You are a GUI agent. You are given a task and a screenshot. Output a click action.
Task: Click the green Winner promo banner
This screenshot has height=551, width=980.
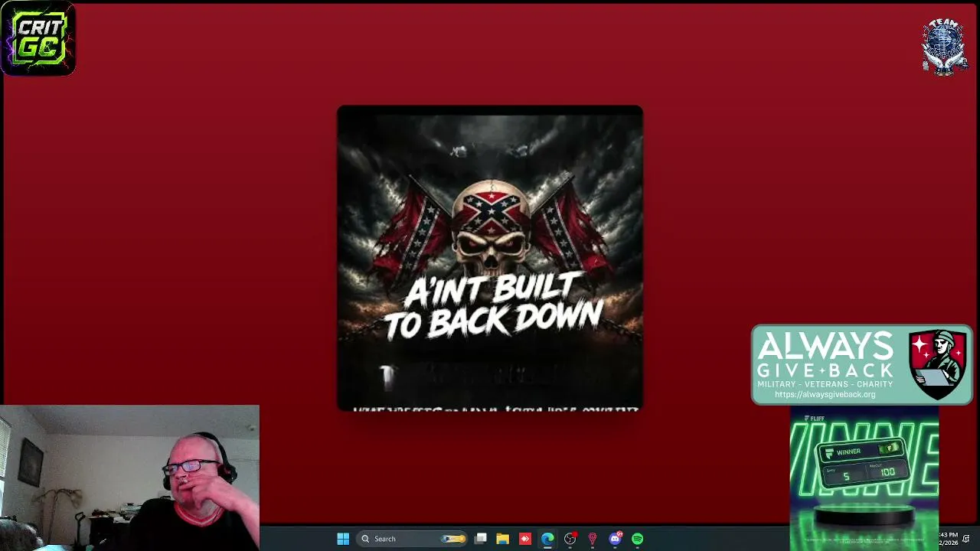pyautogui.click(x=864, y=478)
